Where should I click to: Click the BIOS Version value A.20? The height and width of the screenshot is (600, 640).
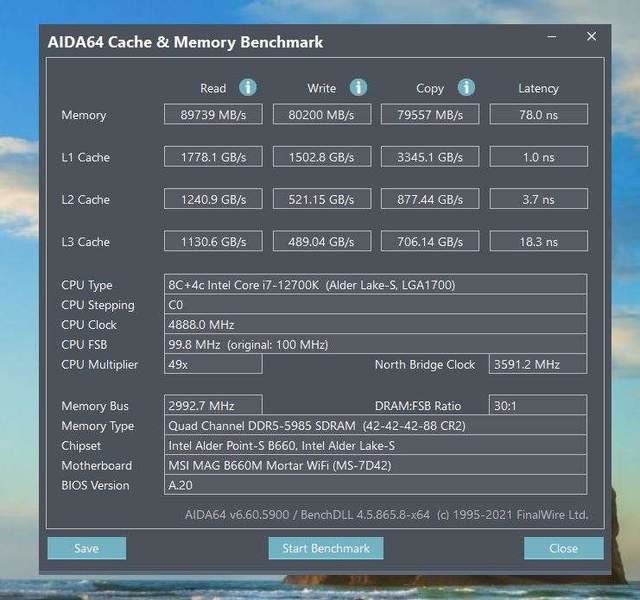pyautogui.click(x=375, y=485)
